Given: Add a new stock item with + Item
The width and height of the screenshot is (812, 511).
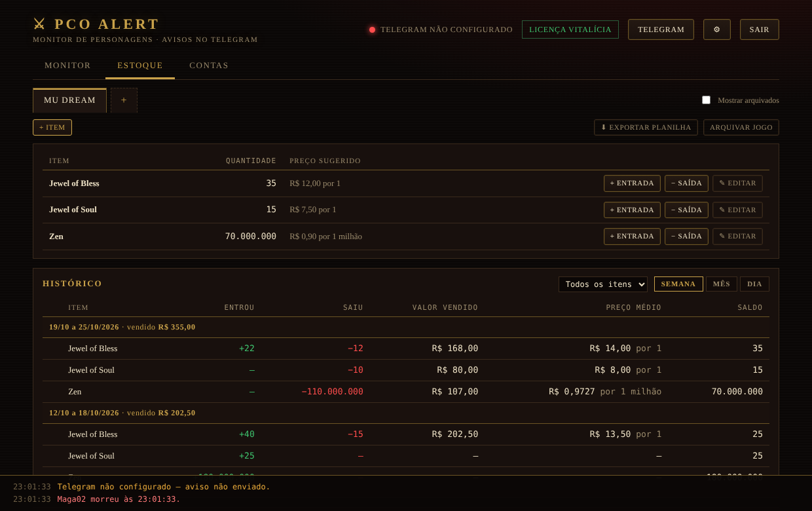Looking at the screenshot, I should coord(52,127).
